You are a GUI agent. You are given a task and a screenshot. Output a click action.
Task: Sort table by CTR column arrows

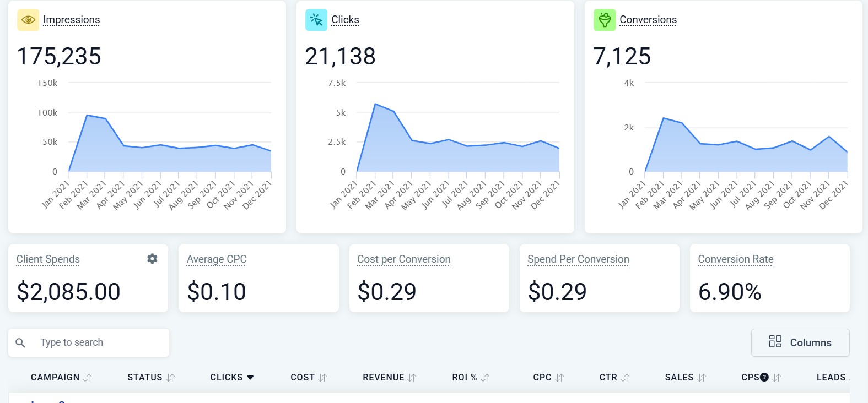click(x=625, y=378)
